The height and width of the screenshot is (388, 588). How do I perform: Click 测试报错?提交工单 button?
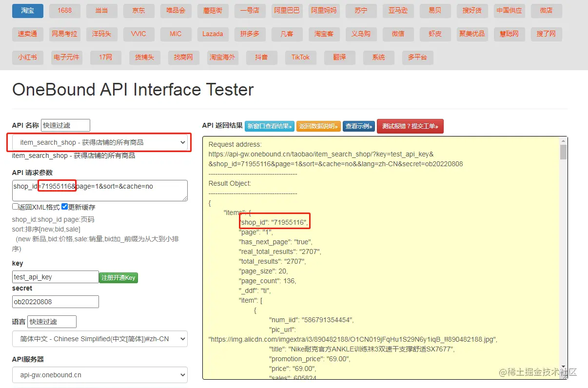410,126
